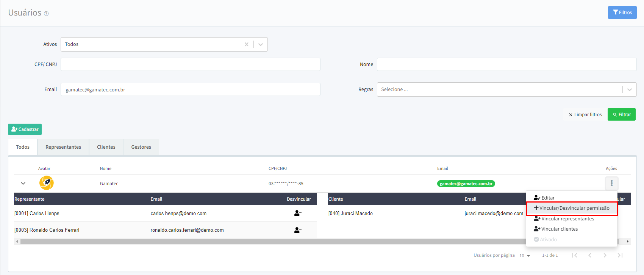Go to the previous page arrow
644x275 pixels.
coord(590,255)
